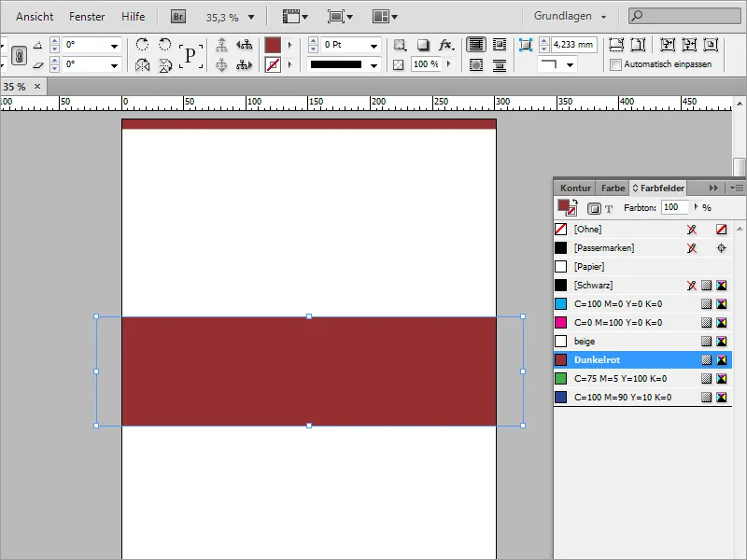This screenshot has width=747, height=560.
Task: Apply drop shadow effect
Action: tap(423, 45)
